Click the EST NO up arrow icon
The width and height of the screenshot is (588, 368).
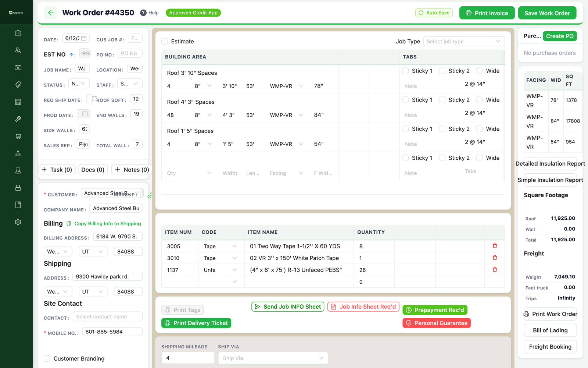coord(71,54)
